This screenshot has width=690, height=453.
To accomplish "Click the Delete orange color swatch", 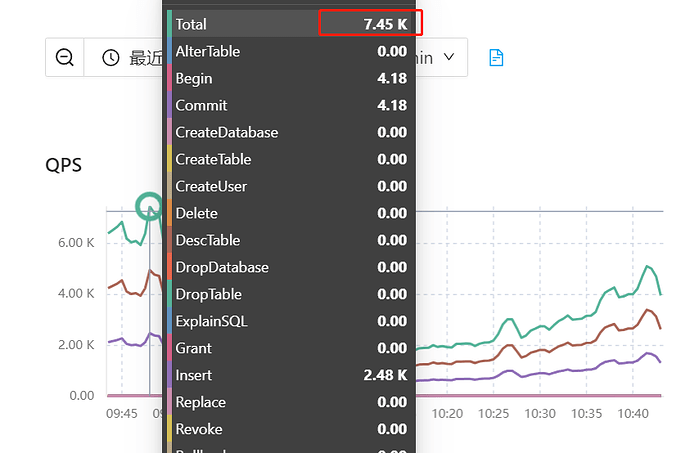I will click(x=169, y=213).
